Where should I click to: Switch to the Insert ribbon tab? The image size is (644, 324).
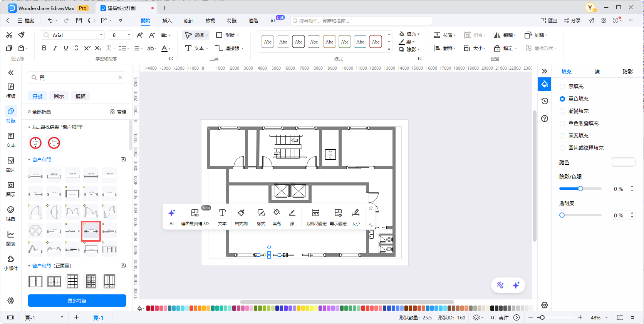pos(167,21)
